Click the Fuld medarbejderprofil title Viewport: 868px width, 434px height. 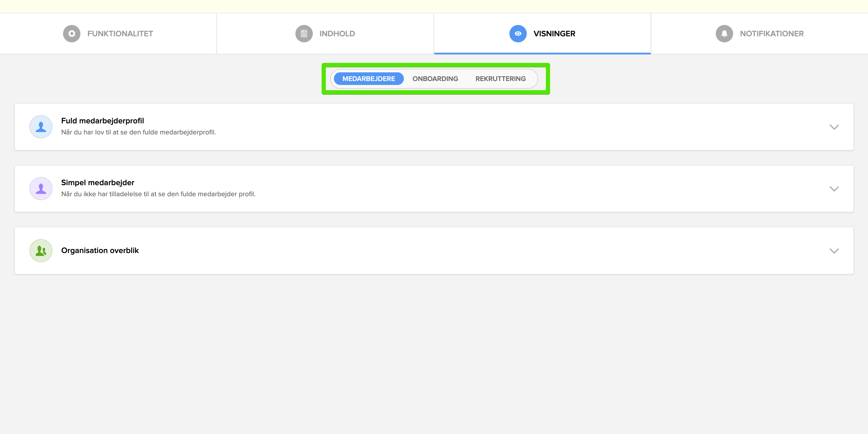[102, 121]
